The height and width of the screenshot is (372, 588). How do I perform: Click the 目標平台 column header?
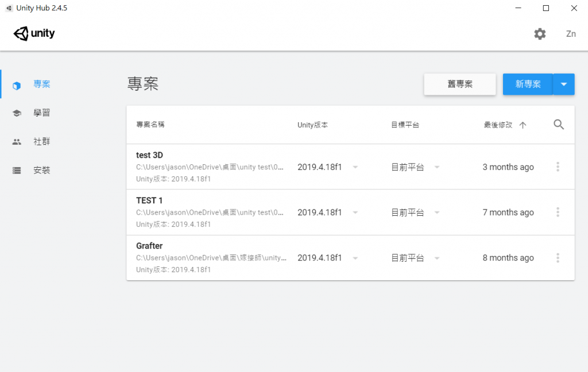click(x=405, y=125)
